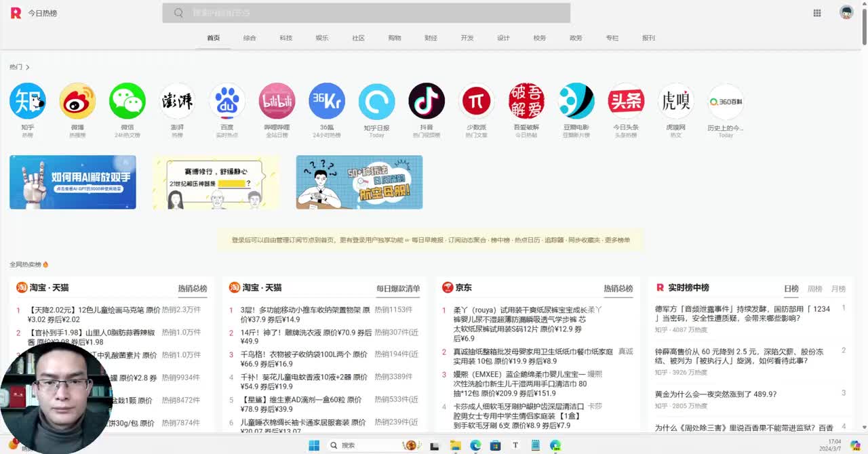Open the 少数派 hot articles icon
The image size is (868, 454).
click(476, 101)
